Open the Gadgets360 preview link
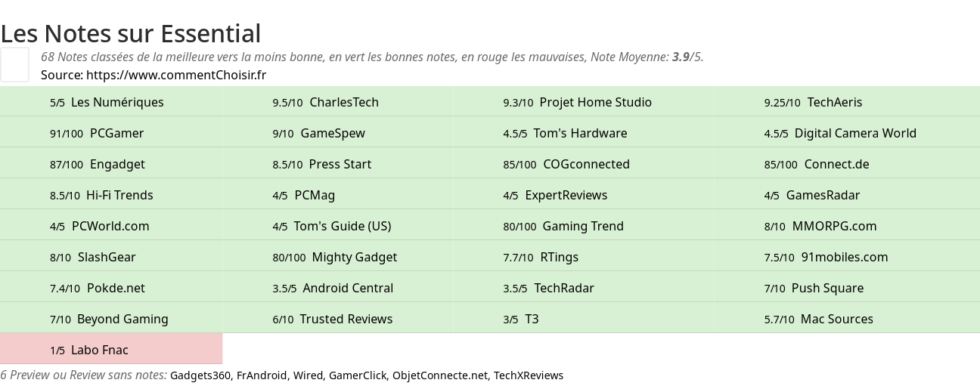 (x=200, y=375)
